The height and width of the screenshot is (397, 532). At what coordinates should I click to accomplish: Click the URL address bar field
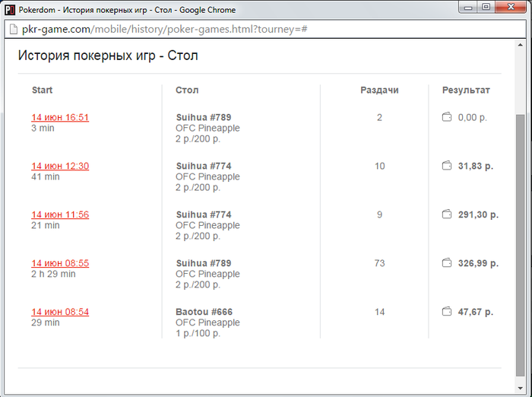coord(264,29)
